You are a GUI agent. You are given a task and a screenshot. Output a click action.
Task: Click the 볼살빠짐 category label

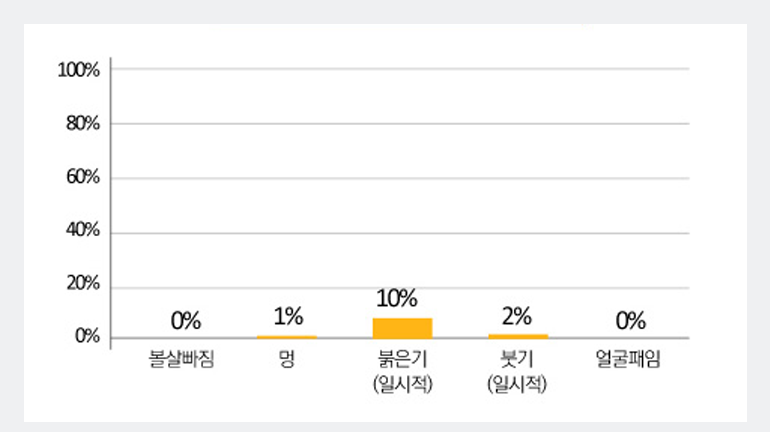click(182, 359)
